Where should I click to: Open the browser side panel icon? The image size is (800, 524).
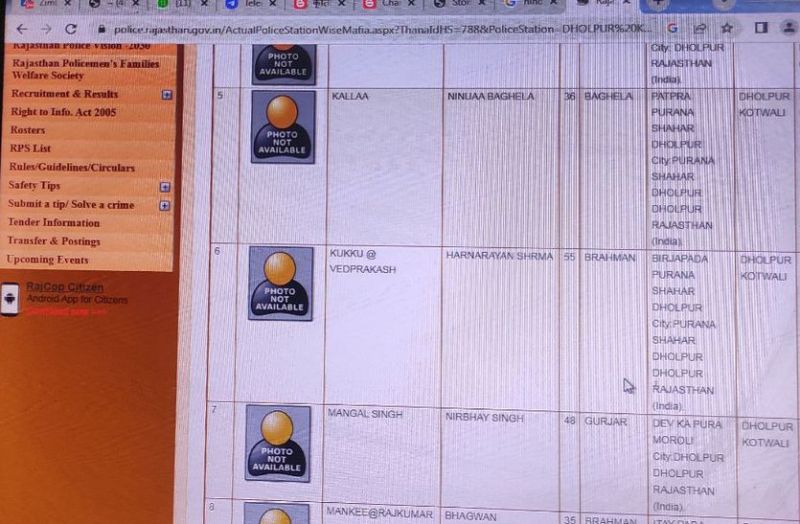759,29
